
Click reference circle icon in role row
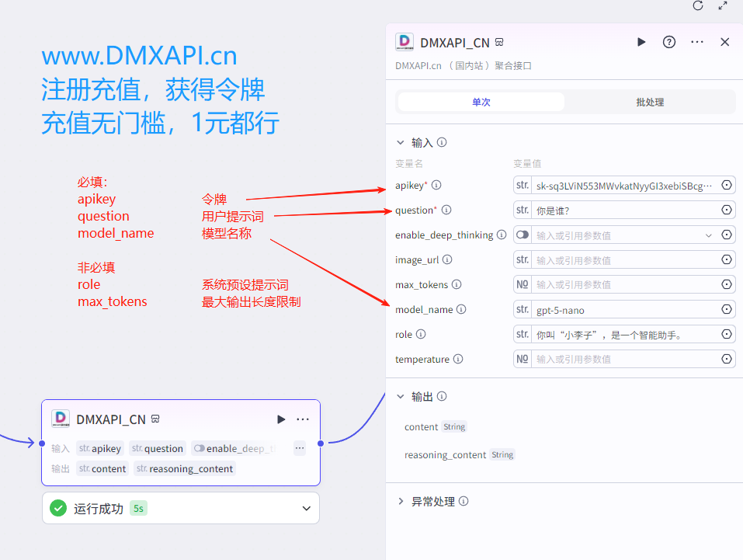[x=727, y=334]
